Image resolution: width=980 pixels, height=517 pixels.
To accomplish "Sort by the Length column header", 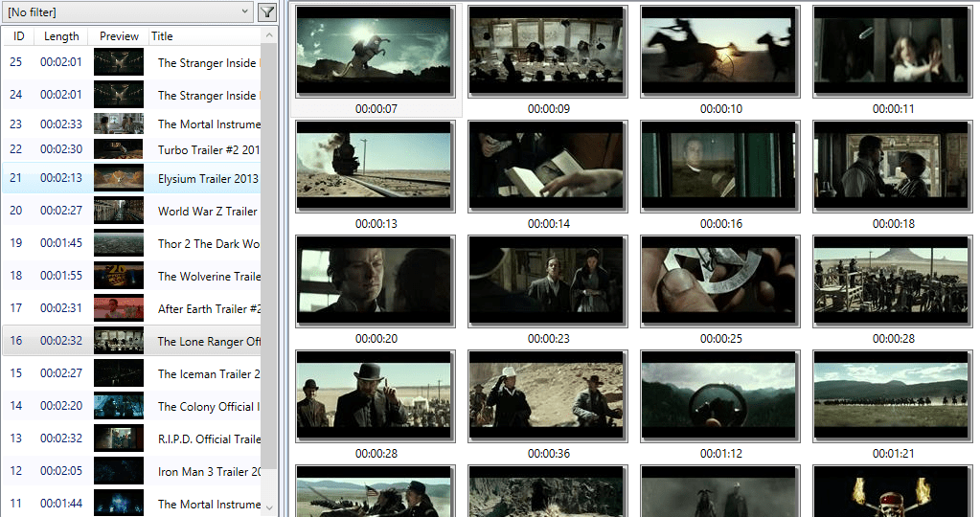I will [61, 36].
